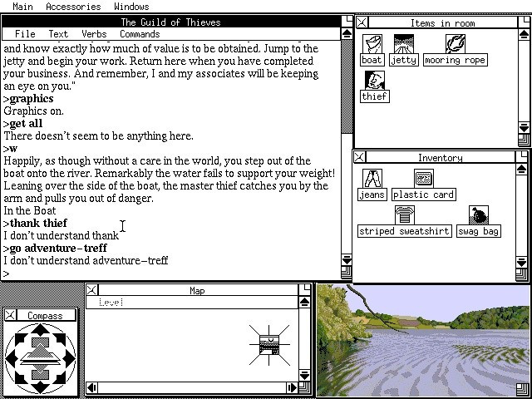Click the full-size box of Inventory window
Image resolution: width=532 pixels, height=399 pixels.
[x=521, y=157]
